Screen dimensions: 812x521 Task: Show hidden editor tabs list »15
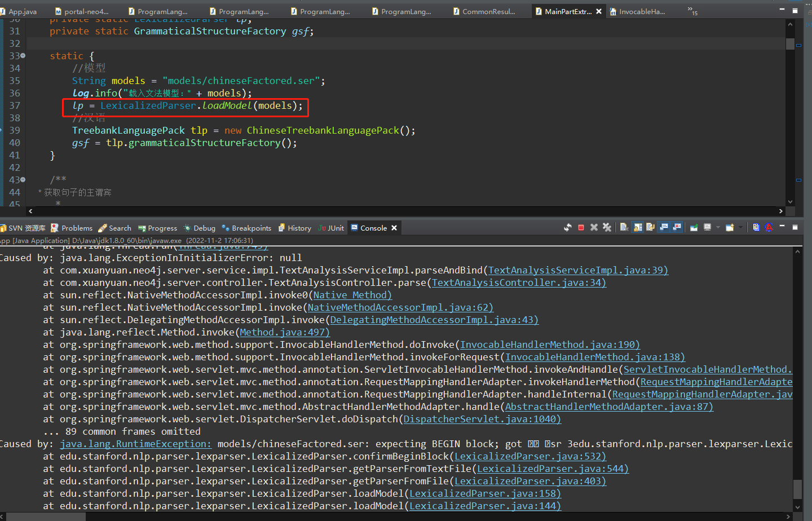(x=692, y=11)
